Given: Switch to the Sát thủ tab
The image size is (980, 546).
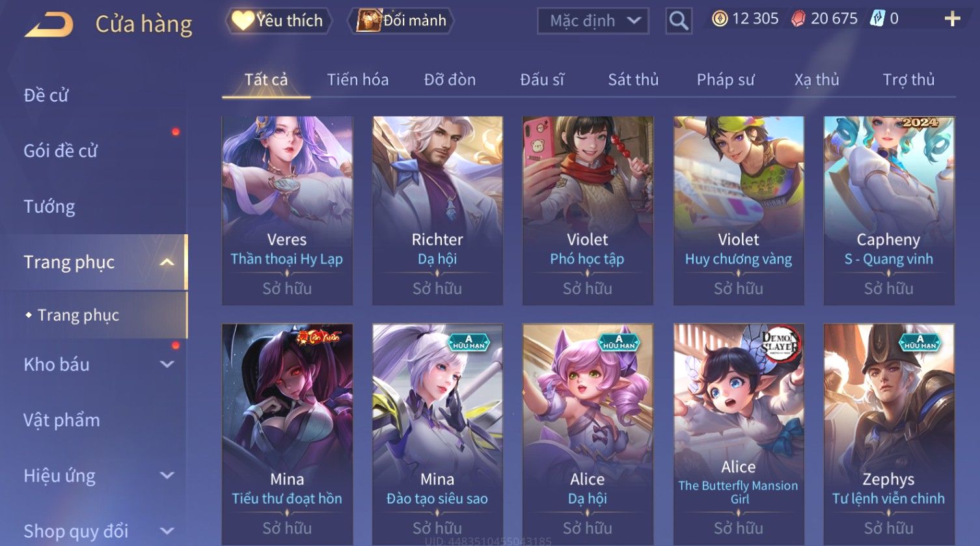Looking at the screenshot, I should click(633, 80).
